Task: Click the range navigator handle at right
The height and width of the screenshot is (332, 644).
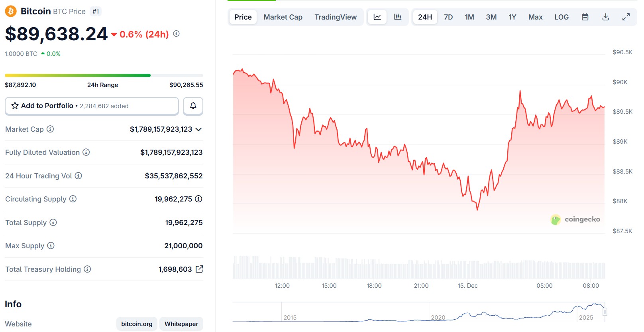Action: (605, 312)
